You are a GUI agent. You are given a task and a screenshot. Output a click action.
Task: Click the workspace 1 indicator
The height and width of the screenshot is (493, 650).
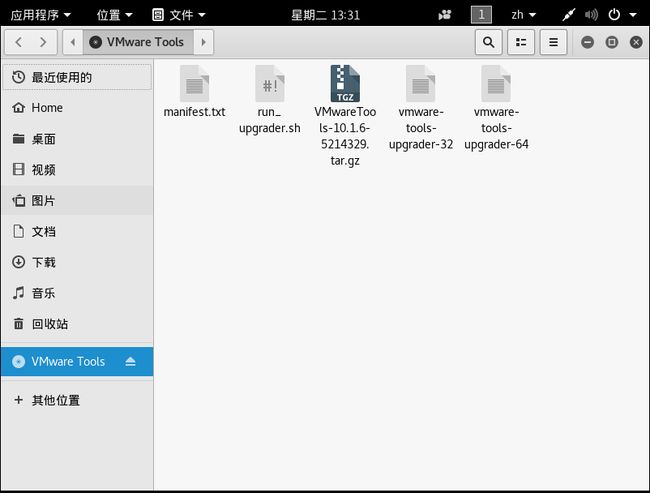click(481, 15)
